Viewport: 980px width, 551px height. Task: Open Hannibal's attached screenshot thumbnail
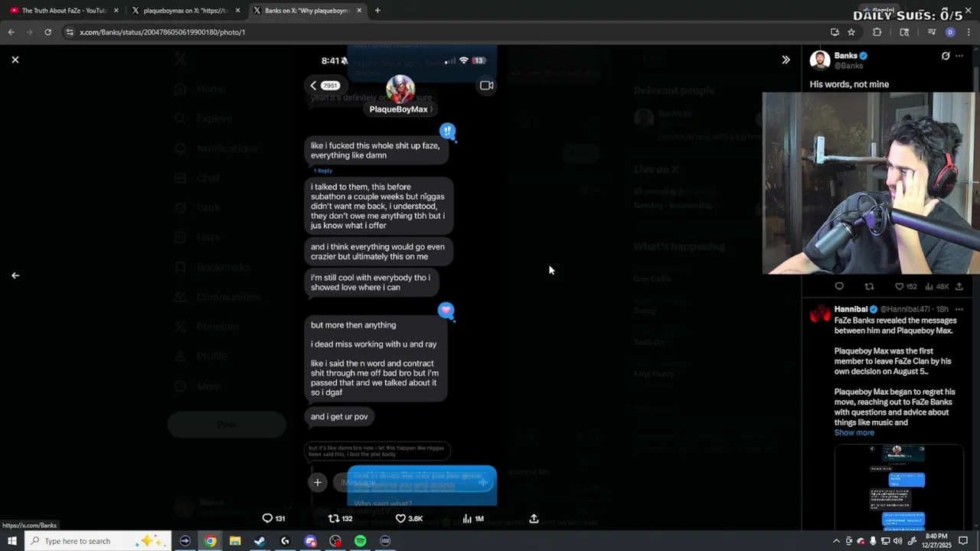[898, 487]
